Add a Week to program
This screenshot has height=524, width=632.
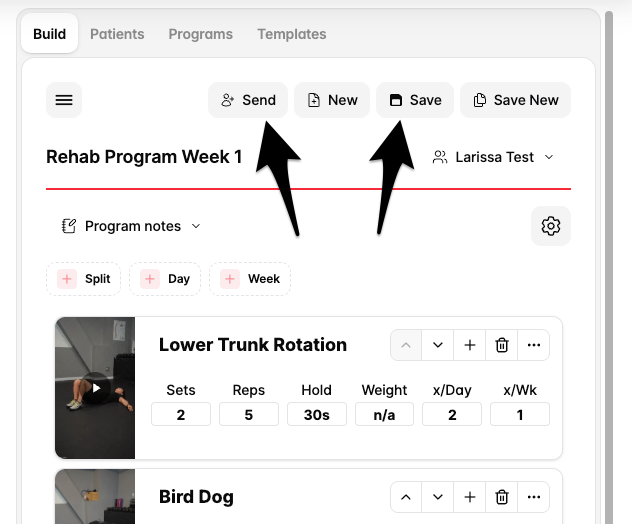tap(250, 279)
